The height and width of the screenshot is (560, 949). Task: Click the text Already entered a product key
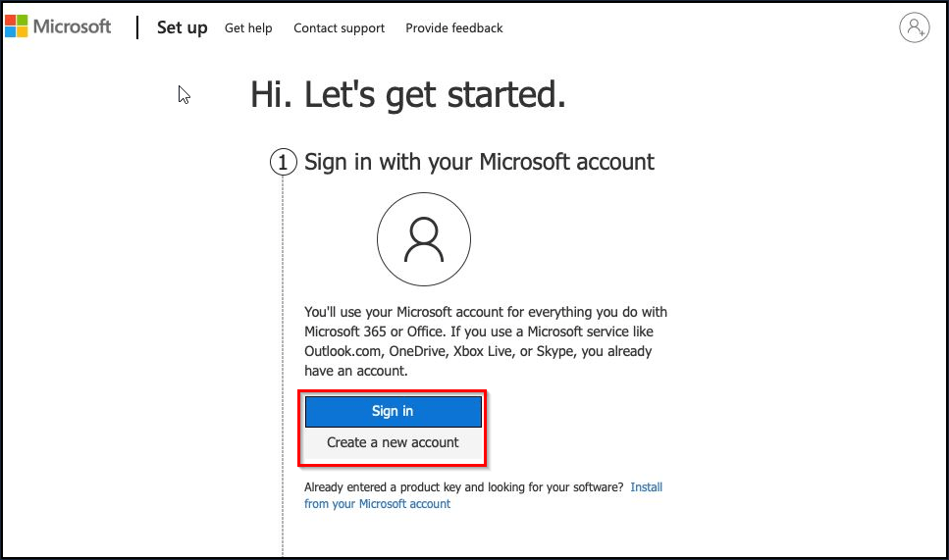463,487
